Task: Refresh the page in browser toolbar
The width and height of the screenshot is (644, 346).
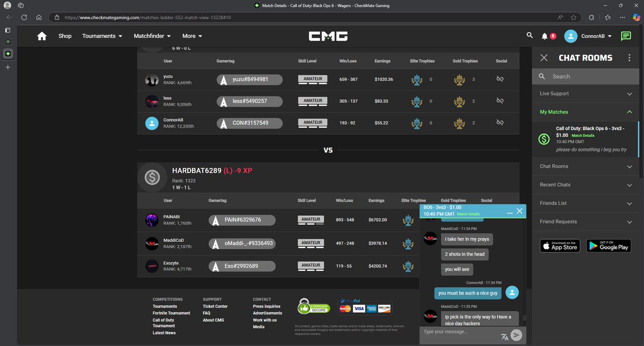Action: coord(24,17)
